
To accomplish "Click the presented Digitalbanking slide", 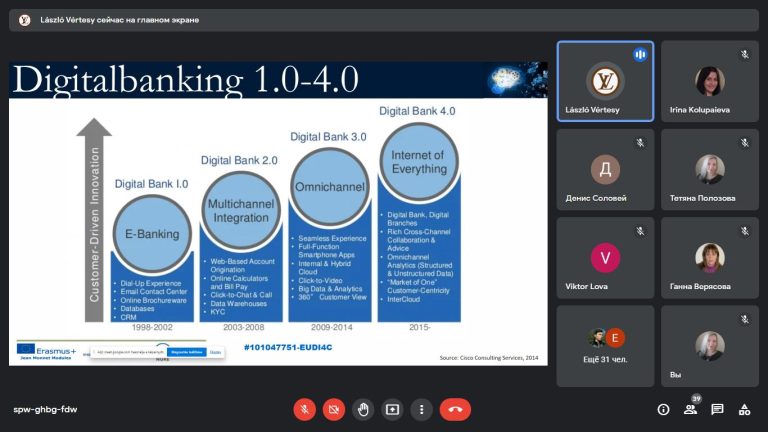I will pos(278,214).
